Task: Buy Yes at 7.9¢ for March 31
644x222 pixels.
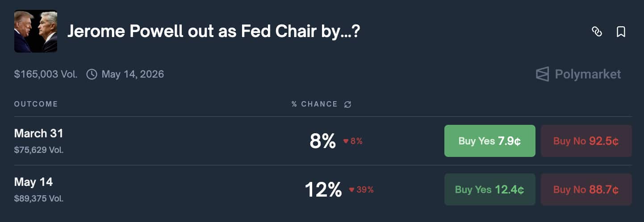Action: [x=489, y=141]
